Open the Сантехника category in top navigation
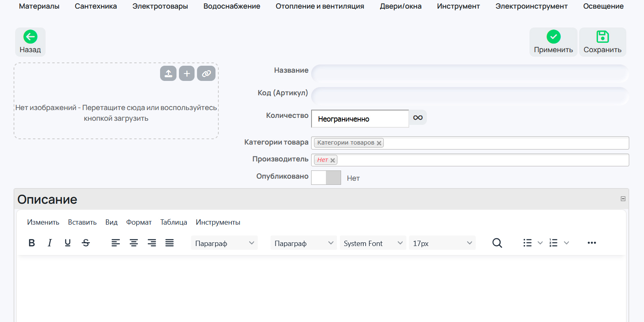Screen dimensions: 644x322 coord(96,6)
